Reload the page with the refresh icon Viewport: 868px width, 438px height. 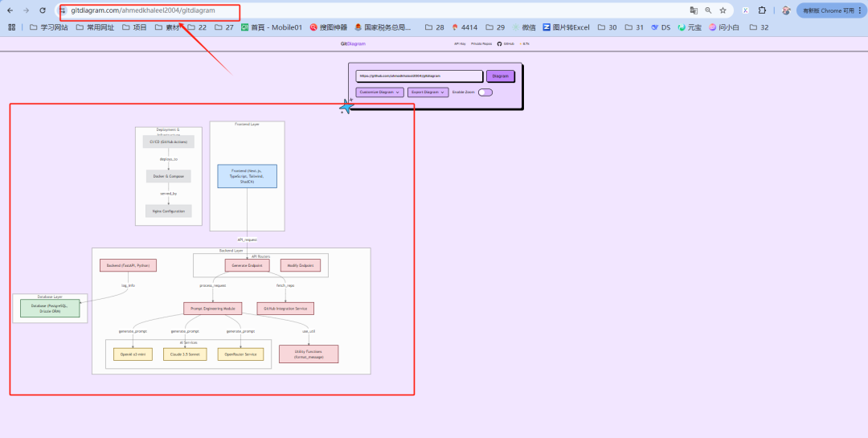coord(43,10)
